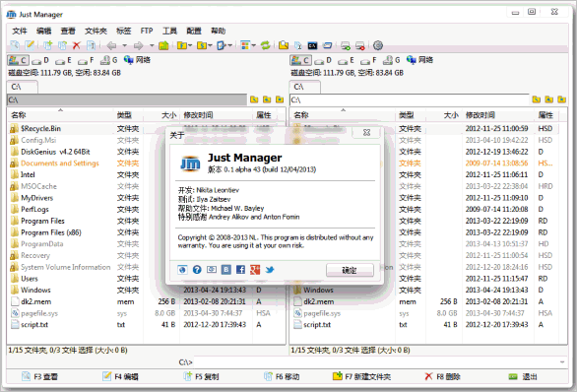The width and height of the screenshot is (577, 392).
Task: Click F7 新建文件夹 button at bottom
Action: click(x=361, y=376)
